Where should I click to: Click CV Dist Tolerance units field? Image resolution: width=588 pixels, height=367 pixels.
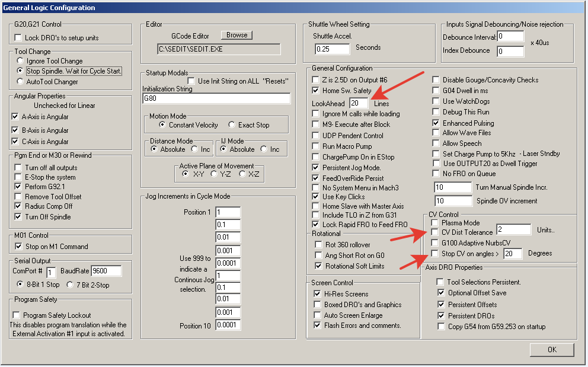tap(514, 229)
